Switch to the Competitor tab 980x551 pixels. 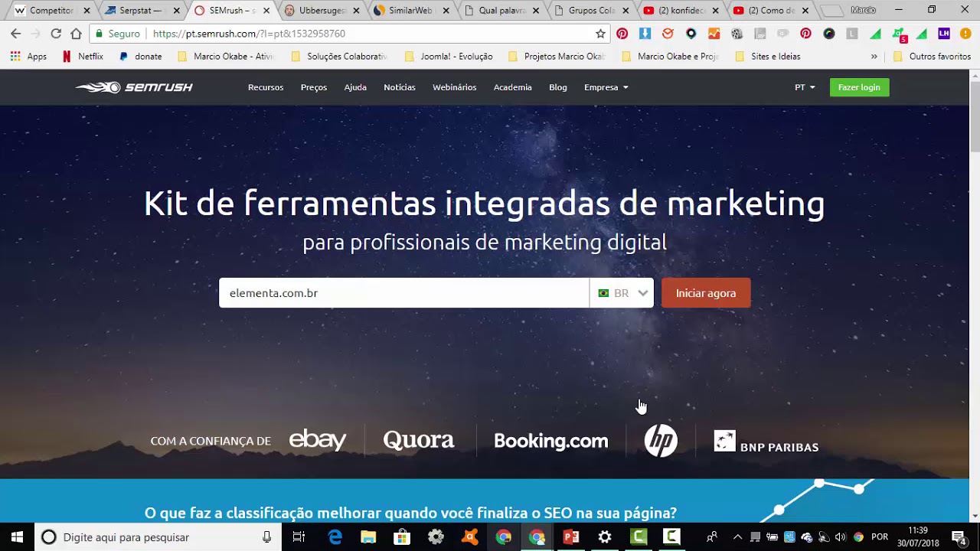coord(51,11)
